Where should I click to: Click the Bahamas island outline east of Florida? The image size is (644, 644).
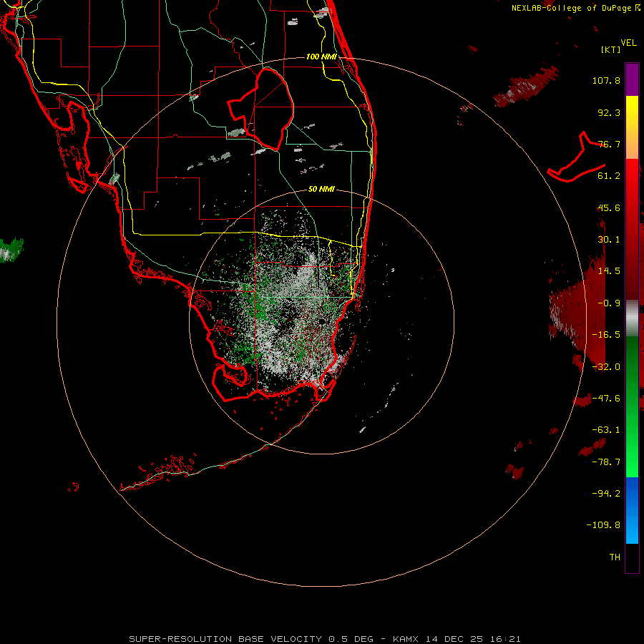coord(576,157)
